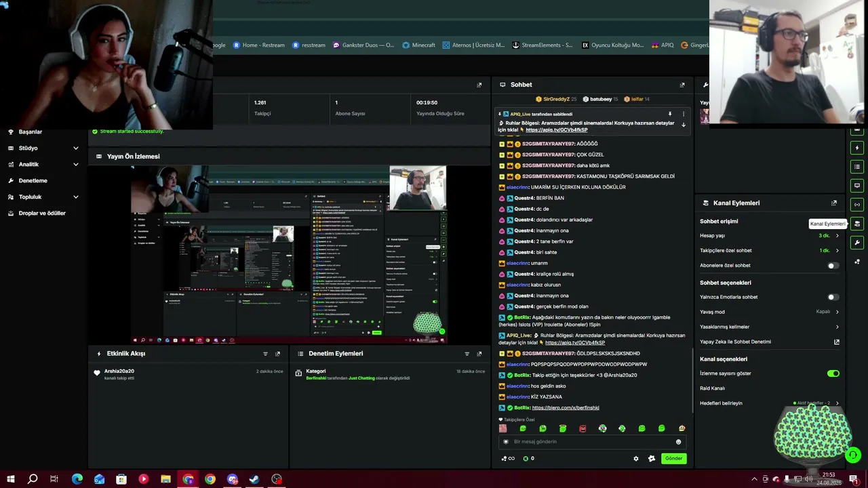Viewport: 868px width, 488px height.
Task: Open the wrench tools icon in right rail
Action: tap(857, 243)
